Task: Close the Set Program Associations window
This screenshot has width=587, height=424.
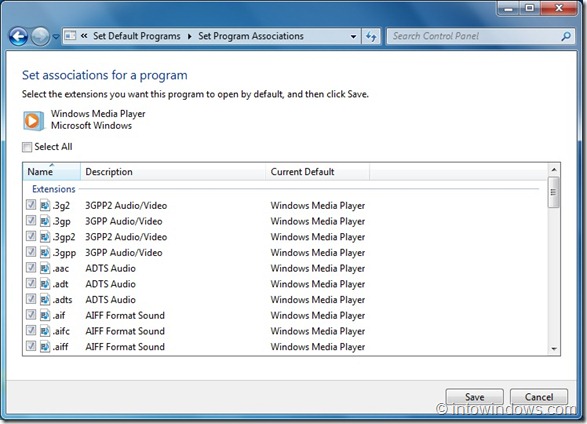Action: (559, 8)
